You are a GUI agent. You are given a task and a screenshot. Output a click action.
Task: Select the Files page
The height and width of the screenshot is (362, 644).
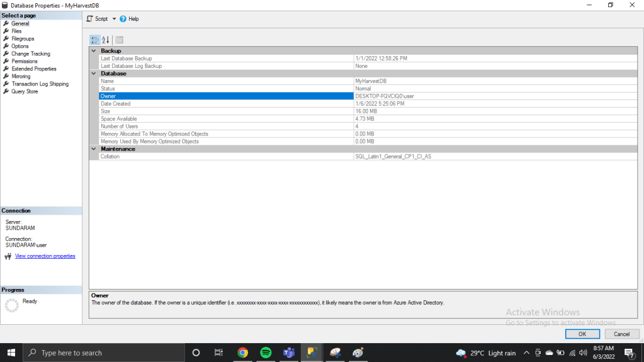[x=16, y=31]
